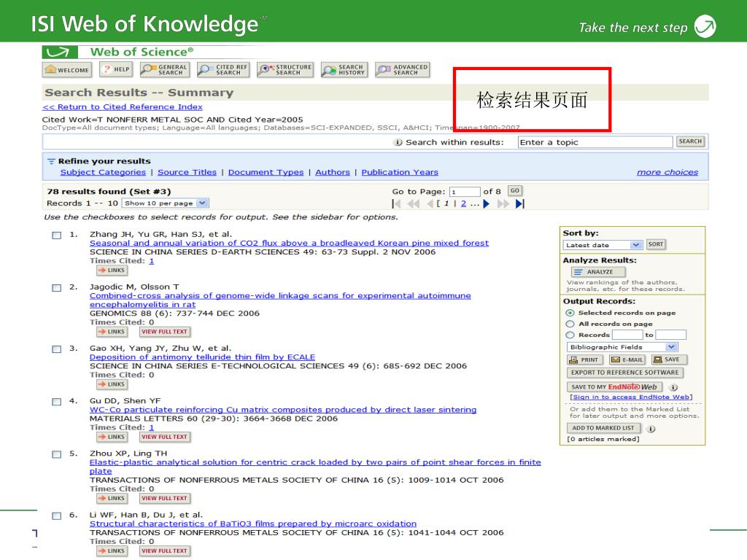The width and height of the screenshot is (747, 560).
Task: Check record 2 Jagodic M checkbox
Action: point(57,287)
